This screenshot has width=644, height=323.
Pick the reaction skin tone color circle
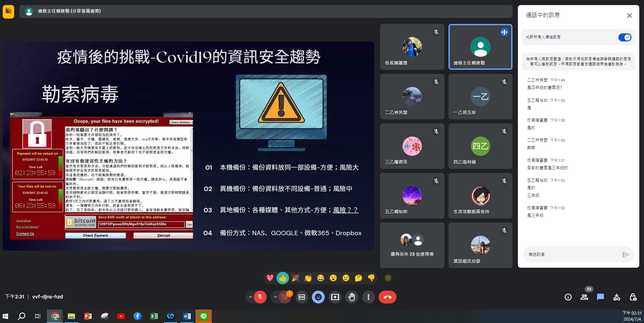coord(388,278)
